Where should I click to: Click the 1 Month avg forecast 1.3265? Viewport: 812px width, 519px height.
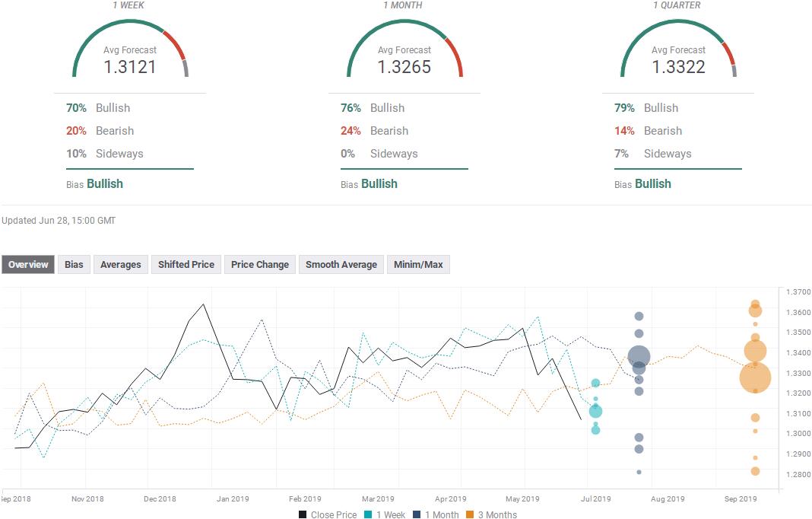(404, 67)
